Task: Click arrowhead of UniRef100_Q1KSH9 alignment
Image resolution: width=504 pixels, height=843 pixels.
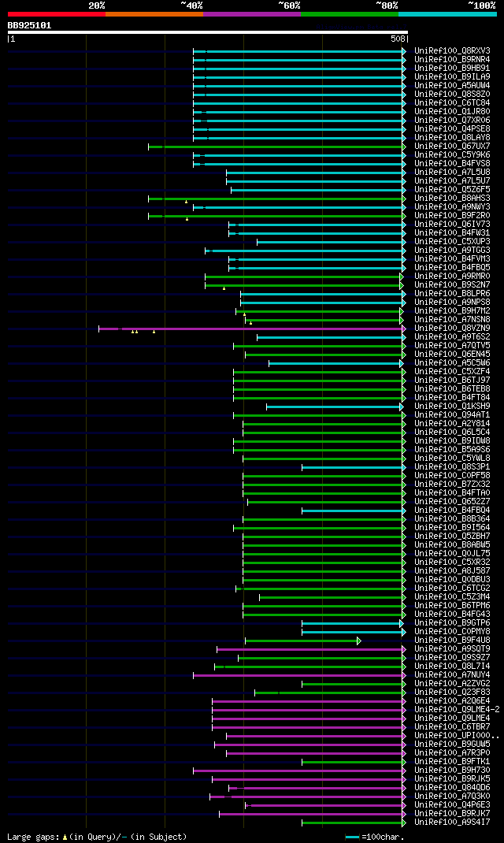Action: [402, 407]
